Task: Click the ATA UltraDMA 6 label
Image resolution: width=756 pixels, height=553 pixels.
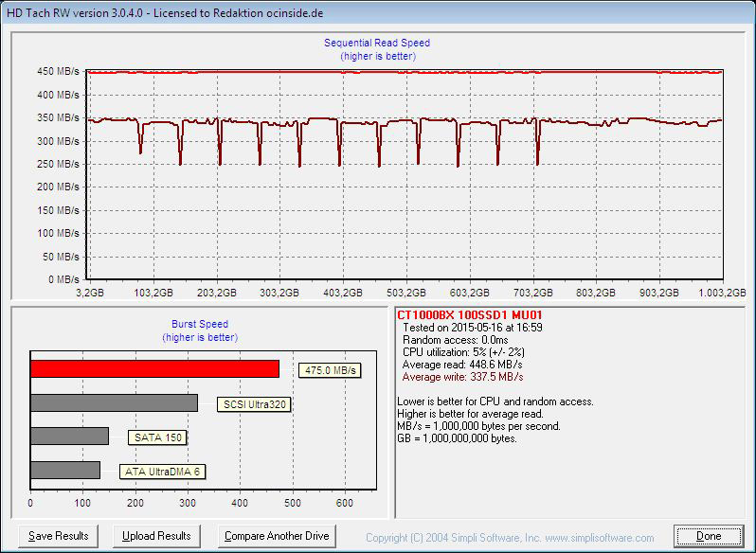Action: [x=163, y=472]
